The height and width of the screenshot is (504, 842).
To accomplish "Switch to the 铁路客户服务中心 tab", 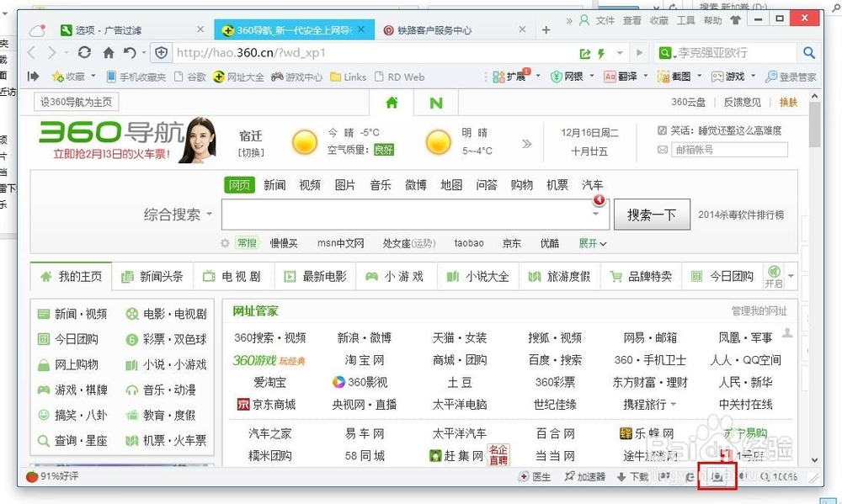I will click(x=452, y=30).
